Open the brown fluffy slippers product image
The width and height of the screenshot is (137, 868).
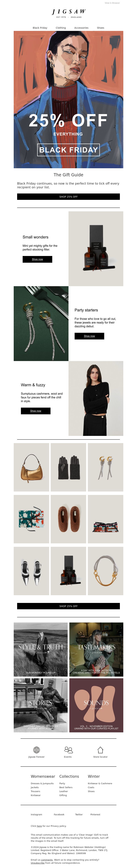(x=68, y=519)
